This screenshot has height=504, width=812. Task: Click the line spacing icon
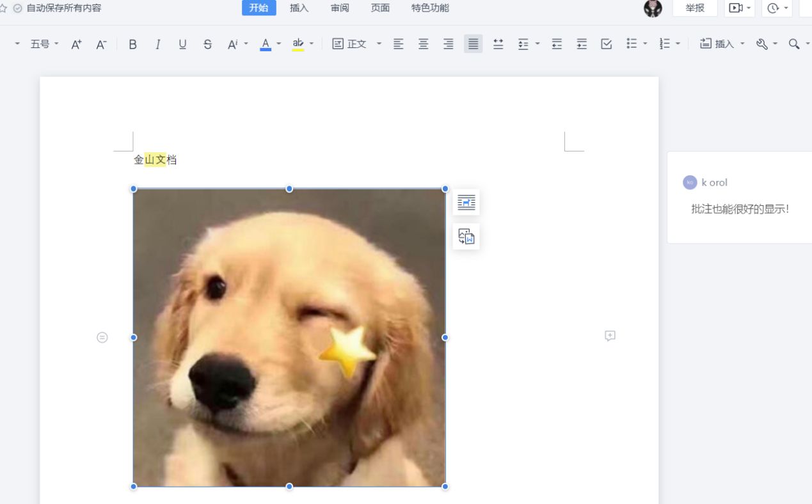[x=523, y=44]
